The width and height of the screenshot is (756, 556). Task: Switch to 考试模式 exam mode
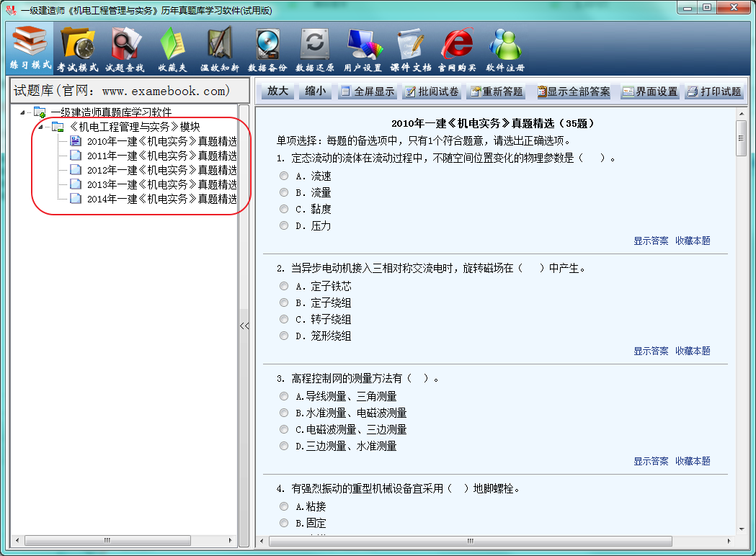[77, 49]
